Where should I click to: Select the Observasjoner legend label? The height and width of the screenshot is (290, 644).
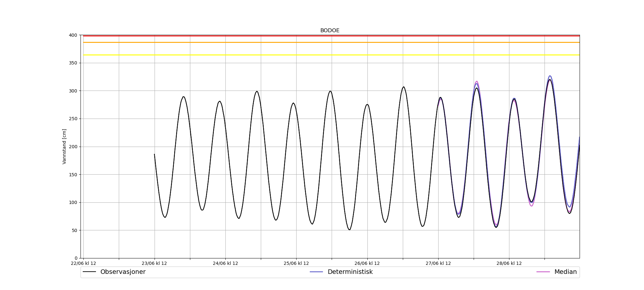coord(123,272)
